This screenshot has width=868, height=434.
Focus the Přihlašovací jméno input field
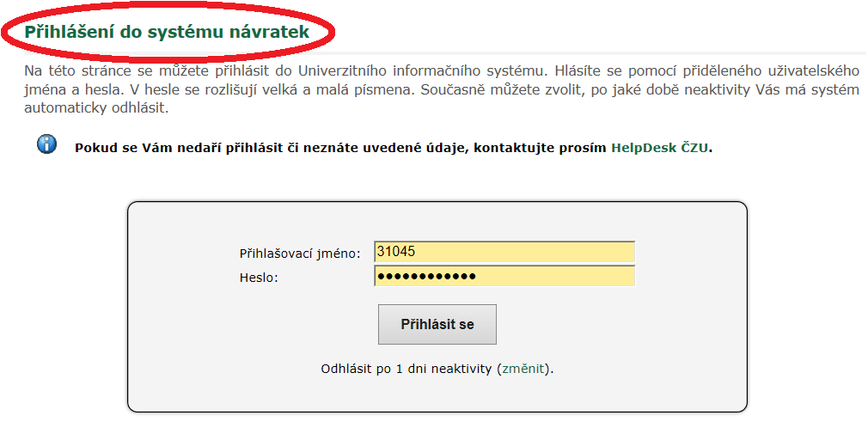[504, 252]
